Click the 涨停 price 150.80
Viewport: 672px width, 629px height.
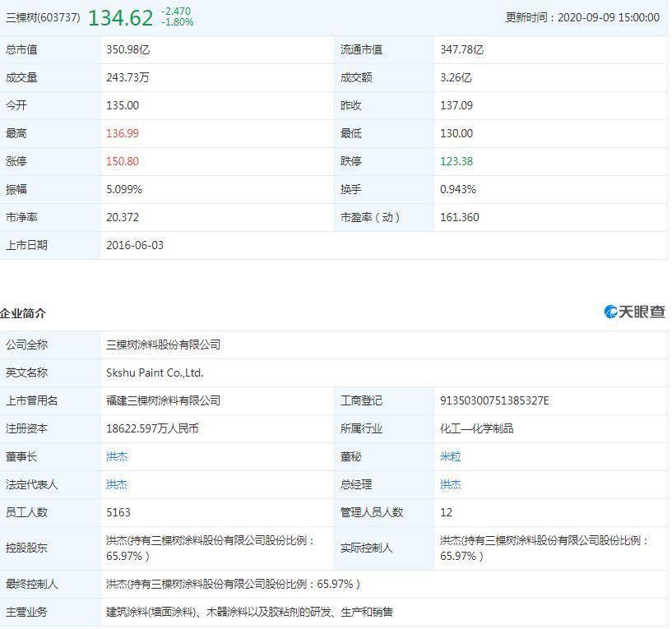[123, 161]
